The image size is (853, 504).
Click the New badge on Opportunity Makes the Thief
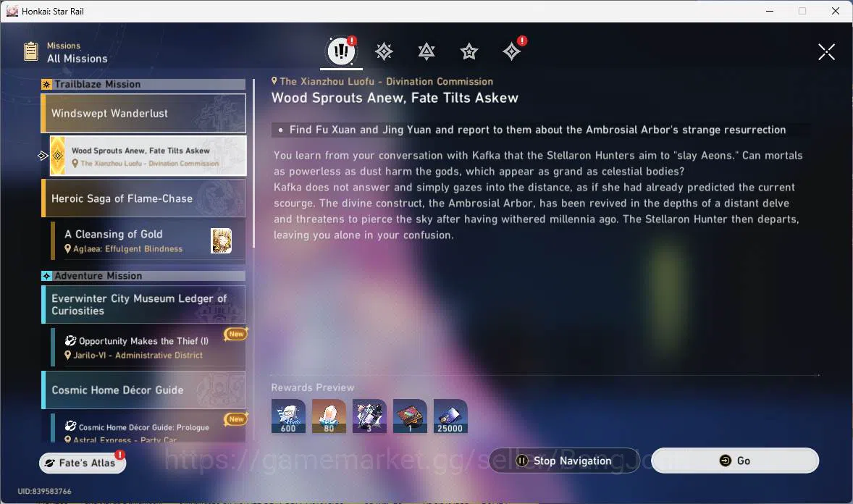coord(236,334)
